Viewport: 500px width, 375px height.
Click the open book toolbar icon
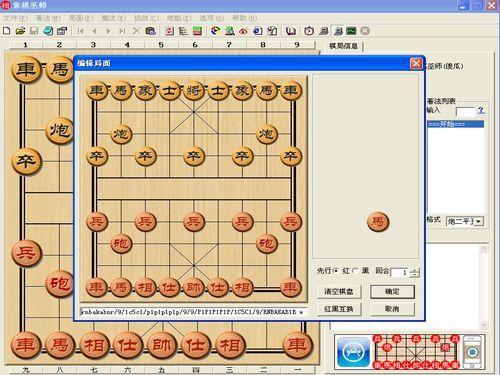pos(291,31)
